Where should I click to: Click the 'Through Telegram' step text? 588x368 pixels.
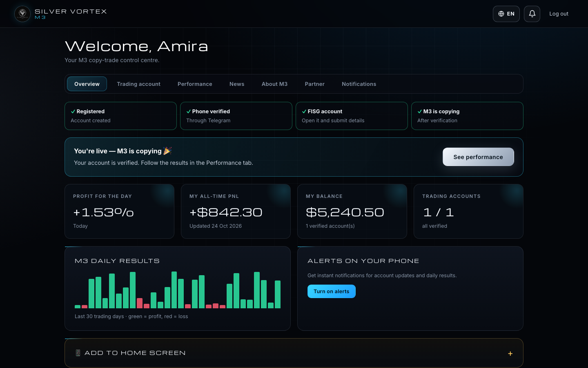point(208,121)
